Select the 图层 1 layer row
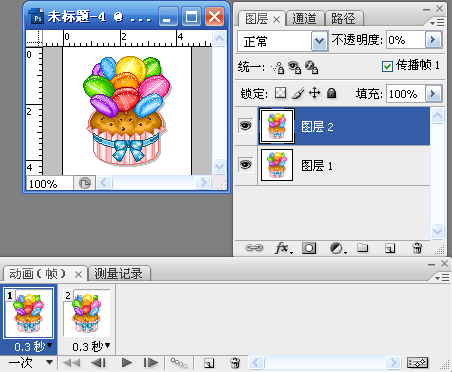This screenshot has width=452, height=372. pos(332,165)
